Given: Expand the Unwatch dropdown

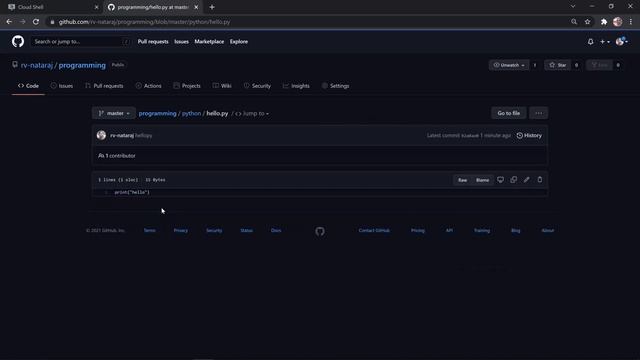Looking at the screenshot, I should [509, 65].
